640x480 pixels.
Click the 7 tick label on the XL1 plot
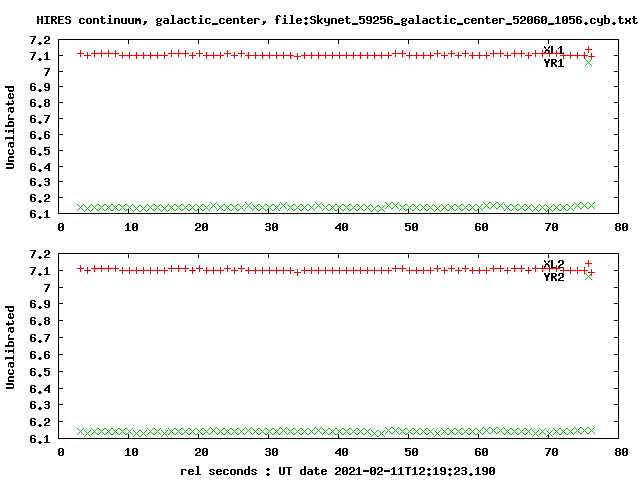coord(47,72)
